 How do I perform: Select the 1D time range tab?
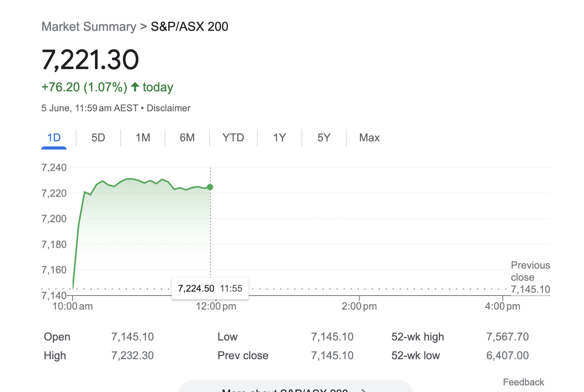point(54,138)
